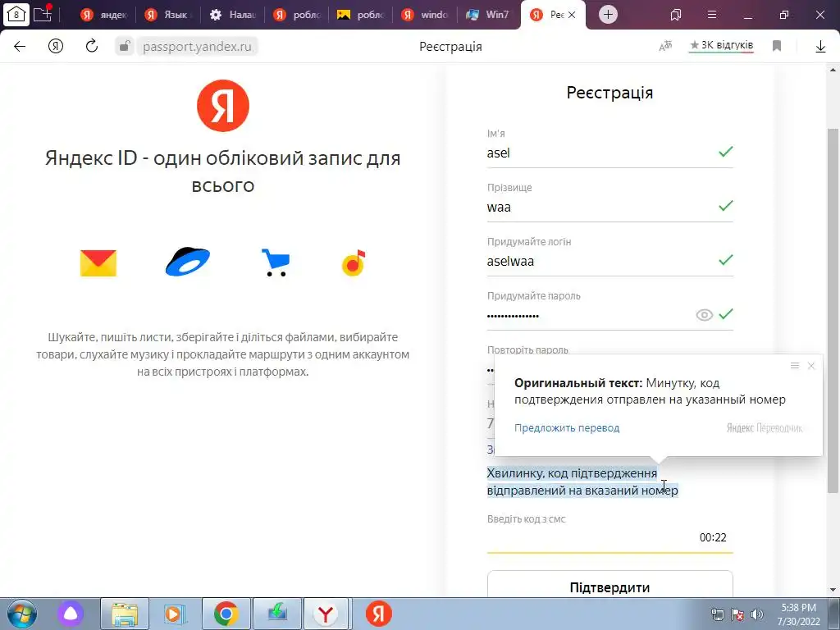This screenshot has height=630, width=840.
Task: Click the page vertical scrollbar thumb
Action: [833, 311]
